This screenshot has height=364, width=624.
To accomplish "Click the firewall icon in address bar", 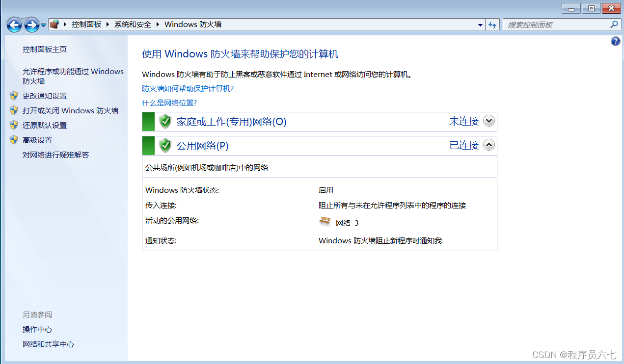I will tap(54, 24).
